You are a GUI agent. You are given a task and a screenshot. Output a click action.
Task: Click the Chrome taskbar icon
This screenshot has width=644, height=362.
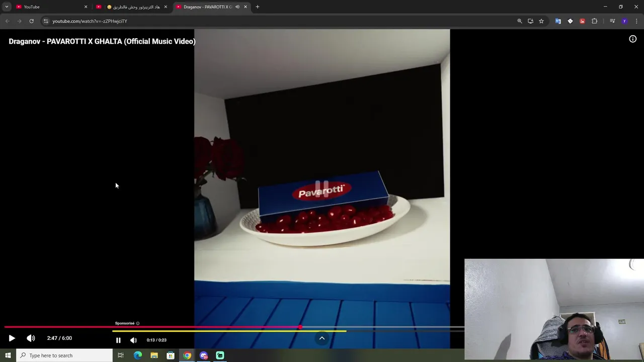pos(187,355)
